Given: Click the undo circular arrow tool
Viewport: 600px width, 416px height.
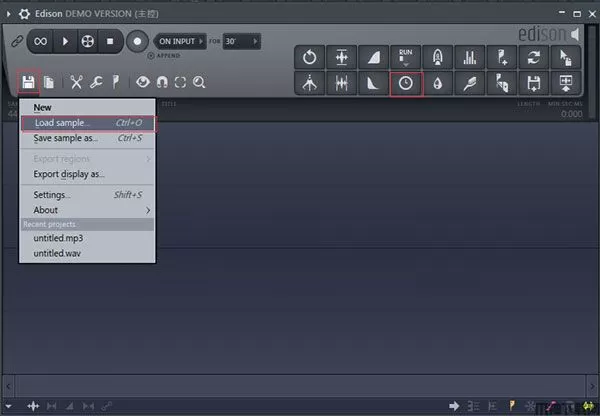Looking at the screenshot, I should click(310, 57).
